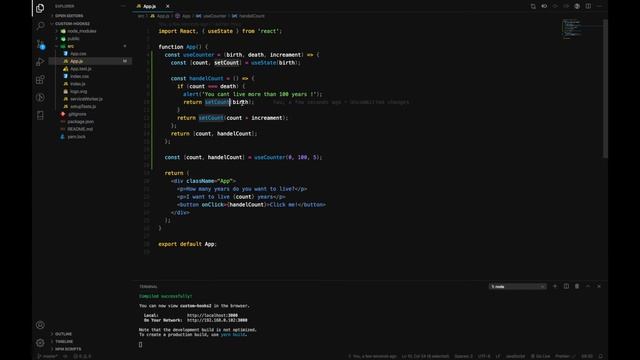Expand the public folder
This screenshot has height=360, width=640.
(73, 38)
